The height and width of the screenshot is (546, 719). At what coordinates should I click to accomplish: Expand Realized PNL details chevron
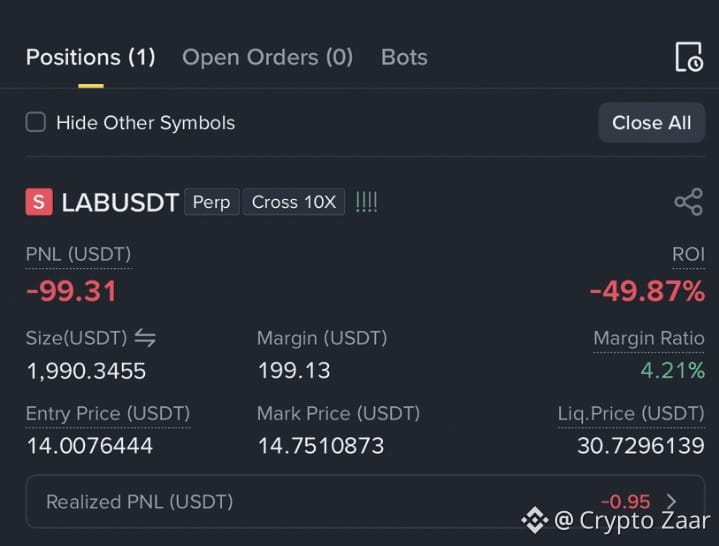[671, 502]
